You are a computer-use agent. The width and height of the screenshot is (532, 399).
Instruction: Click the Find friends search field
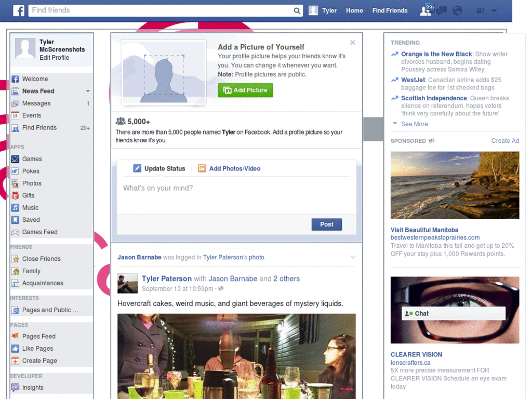tap(161, 10)
